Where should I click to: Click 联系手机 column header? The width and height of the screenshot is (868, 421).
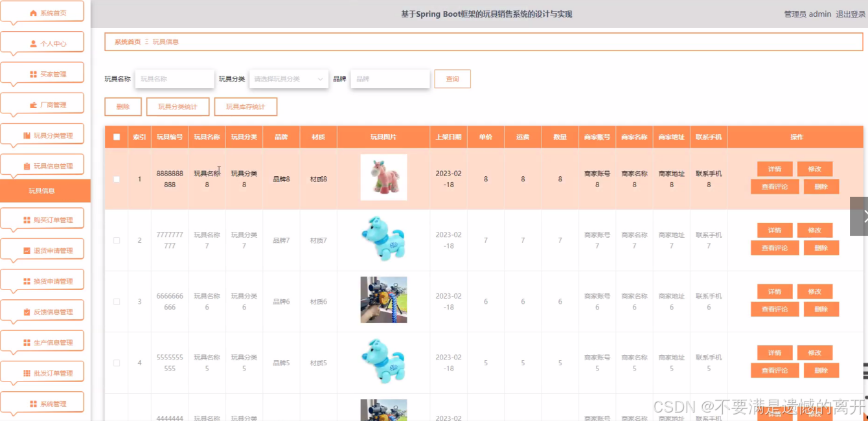click(709, 137)
